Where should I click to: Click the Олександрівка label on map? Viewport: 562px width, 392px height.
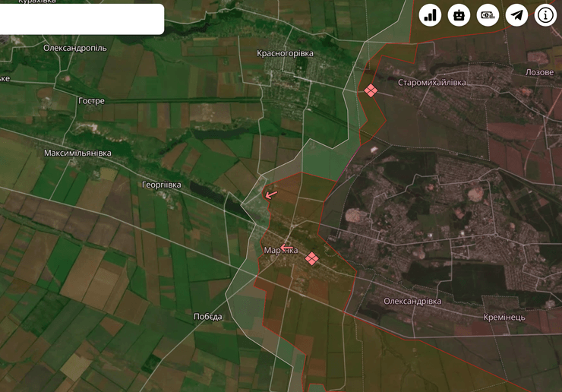412,302
